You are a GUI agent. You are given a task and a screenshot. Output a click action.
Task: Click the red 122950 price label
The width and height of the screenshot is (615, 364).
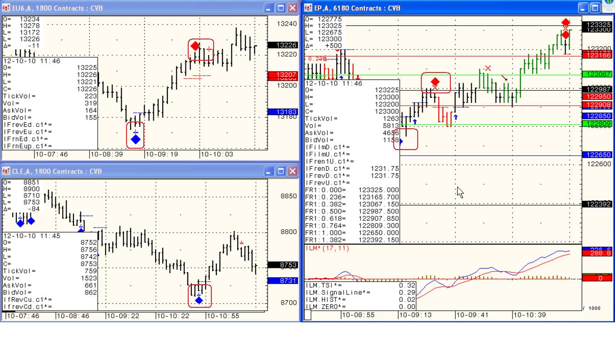point(597,97)
